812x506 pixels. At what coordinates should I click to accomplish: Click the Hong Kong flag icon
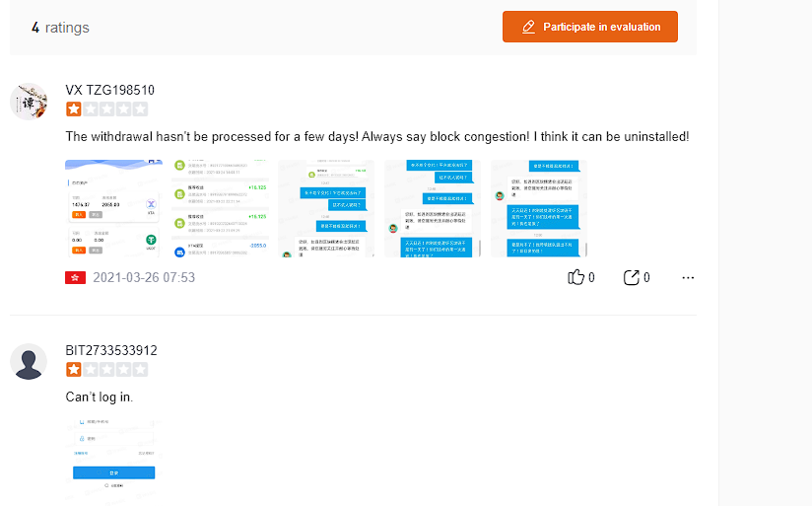[75, 277]
